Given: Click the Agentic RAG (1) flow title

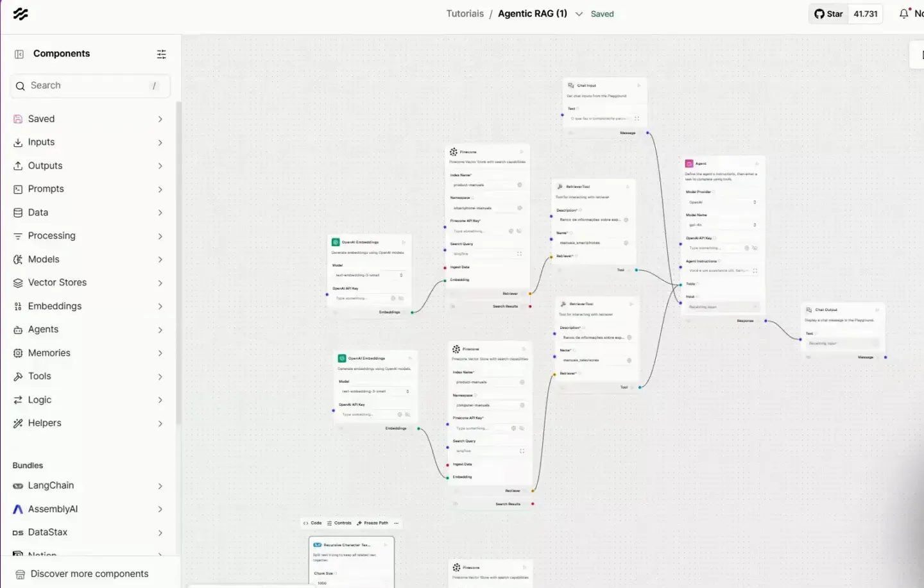Looking at the screenshot, I should click(x=533, y=13).
